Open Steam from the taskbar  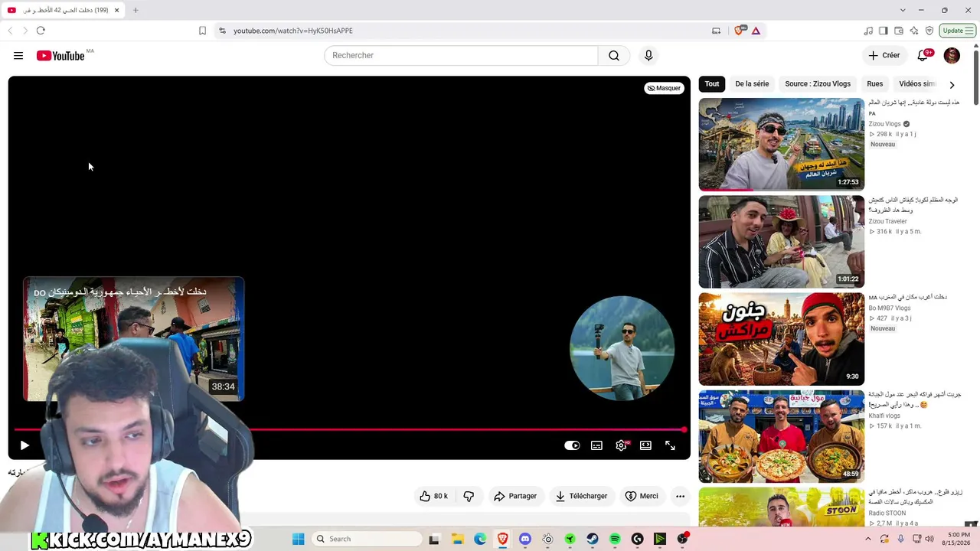pyautogui.click(x=593, y=539)
